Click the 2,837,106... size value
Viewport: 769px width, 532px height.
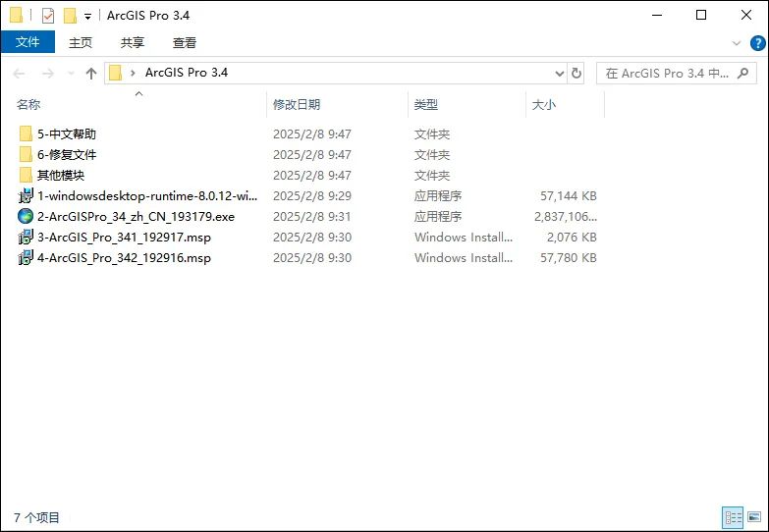[x=566, y=216]
